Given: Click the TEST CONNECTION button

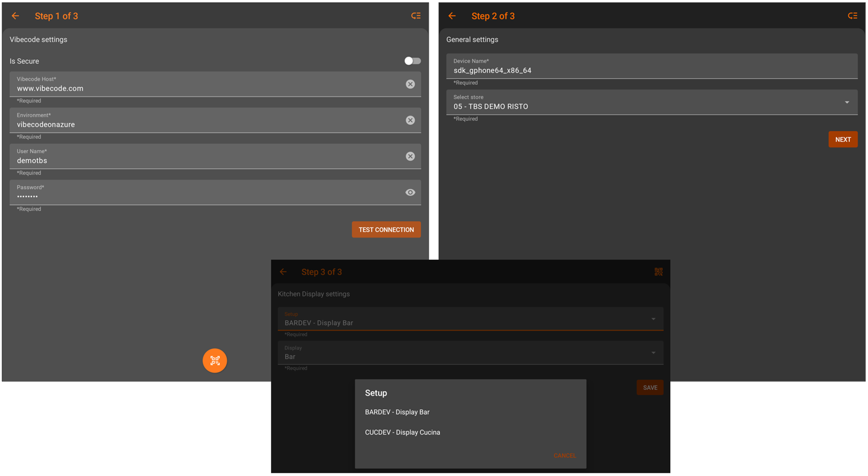Looking at the screenshot, I should click(x=386, y=230).
